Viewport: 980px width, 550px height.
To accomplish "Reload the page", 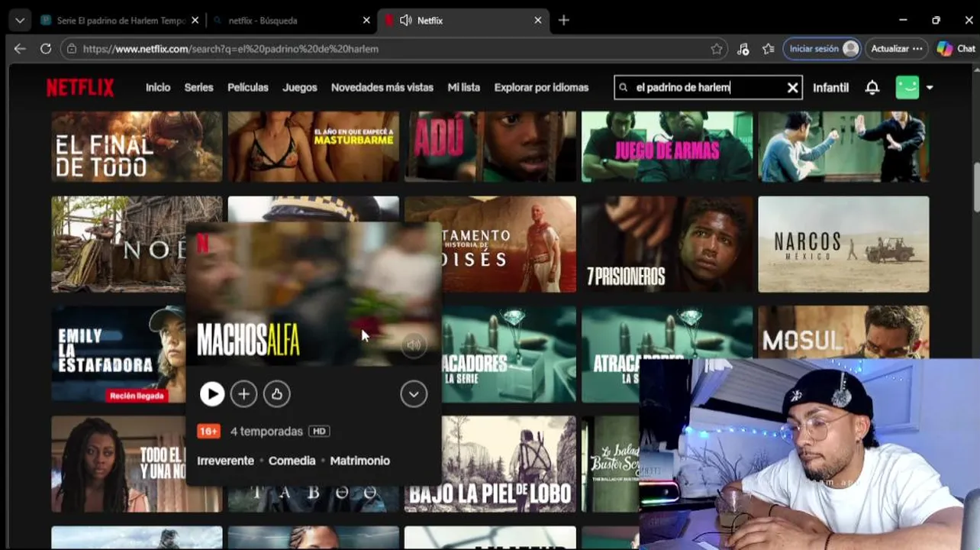I will pyautogui.click(x=46, y=48).
